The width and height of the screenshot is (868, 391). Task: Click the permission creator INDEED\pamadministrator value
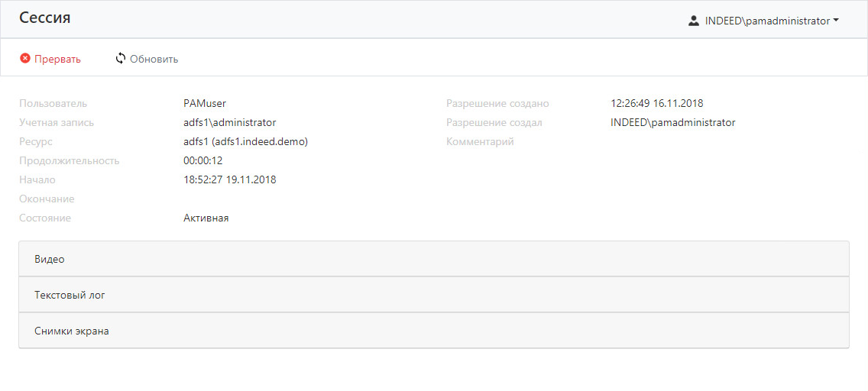[672, 122]
